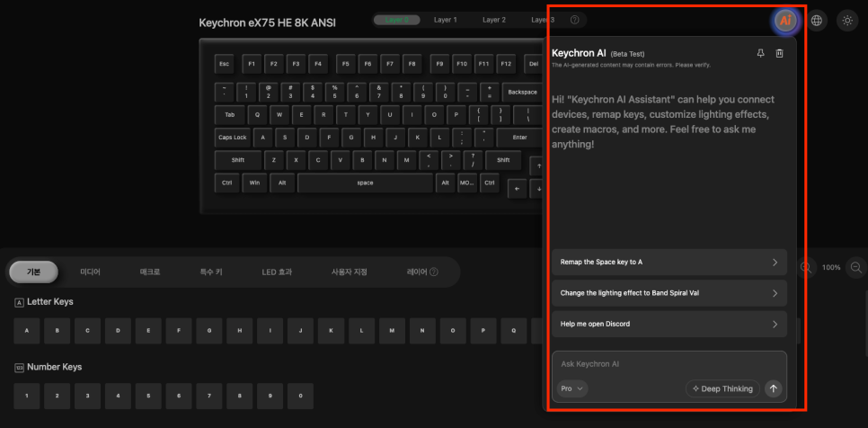The height and width of the screenshot is (428, 868).
Task: Expand Help me open Discord suggestion
Action: 669,324
